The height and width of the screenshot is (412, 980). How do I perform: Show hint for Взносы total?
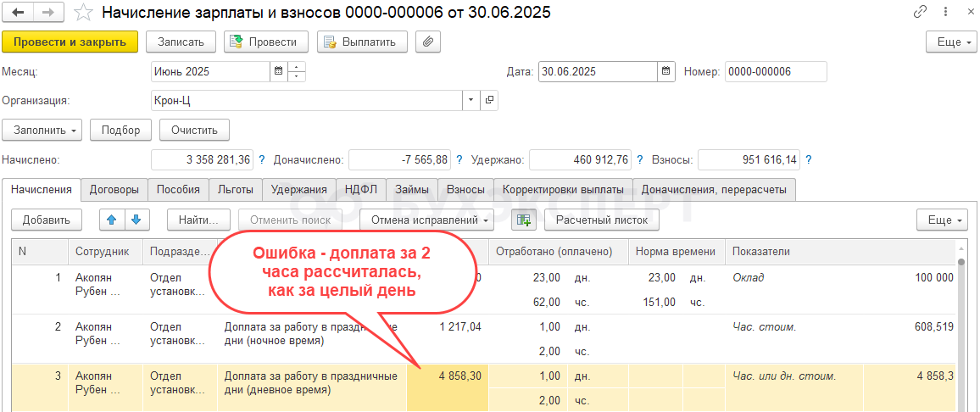[x=809, y=159]
